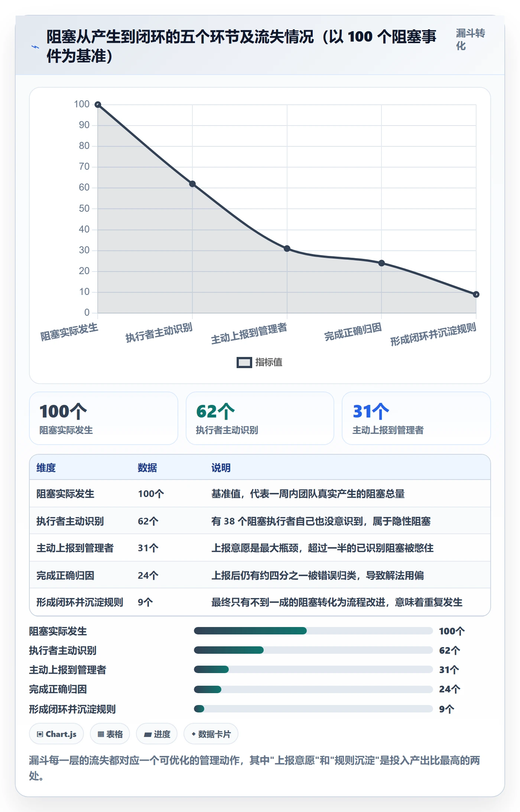Click the description starting with 最终只有不到一成
520x812 pixels.
(337, 602)
